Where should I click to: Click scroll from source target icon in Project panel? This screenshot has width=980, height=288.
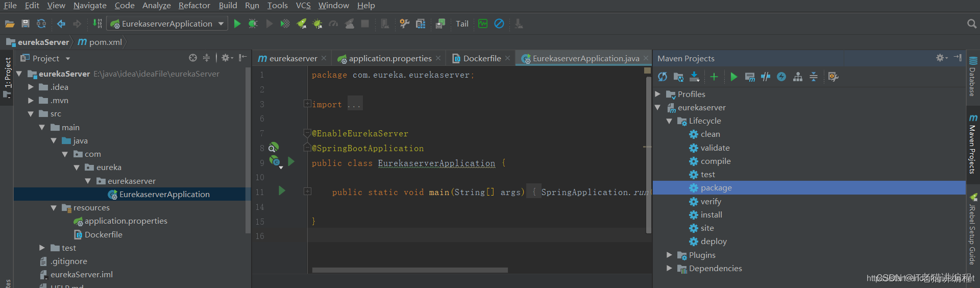pyautogui.click(x=192, y=58)
